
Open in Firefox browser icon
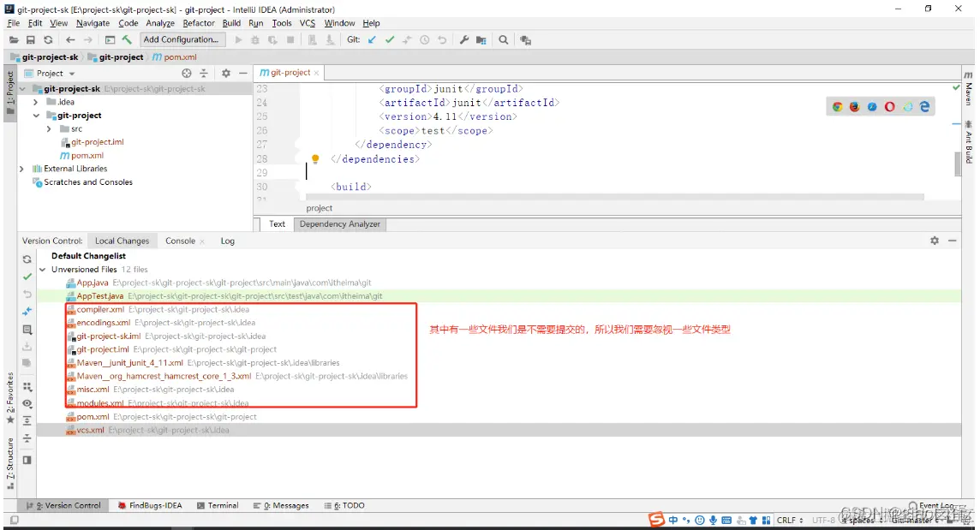pyautogui.click(x=854, y=107)
